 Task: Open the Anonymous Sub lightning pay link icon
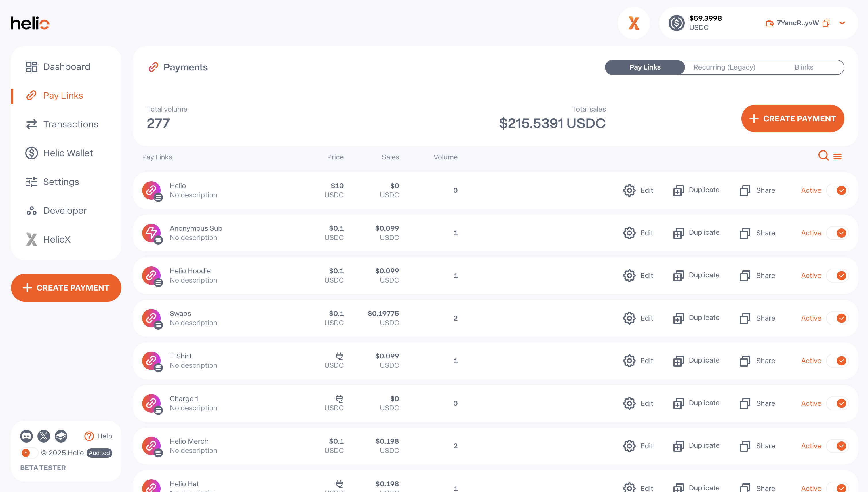tap(152, 233)
